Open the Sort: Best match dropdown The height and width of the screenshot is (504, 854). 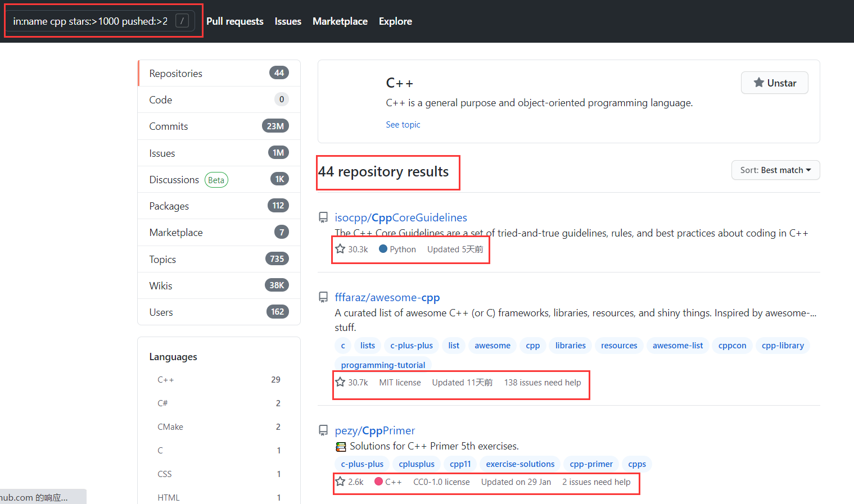pos(775,170)
